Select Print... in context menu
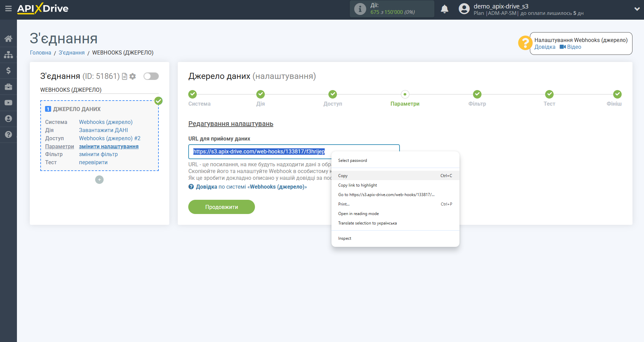The width and height of the screenshot is (644, 342). point(395,204)
